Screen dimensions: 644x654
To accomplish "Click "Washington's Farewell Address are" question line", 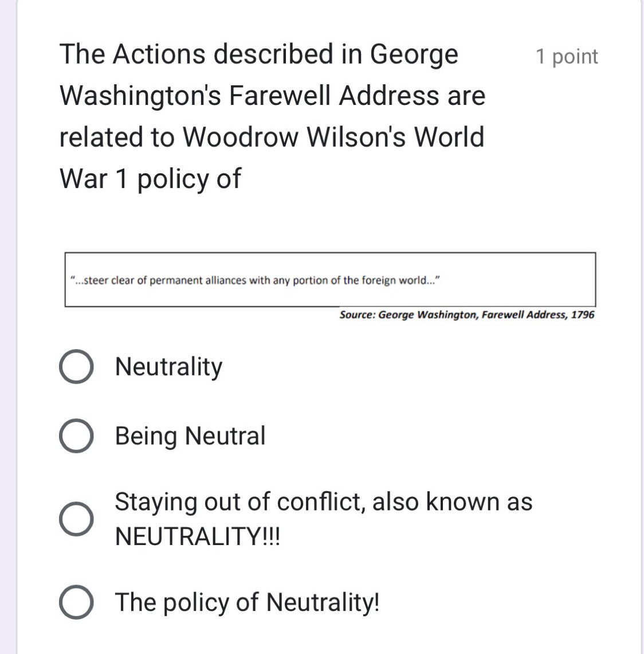I will point(272,96).
